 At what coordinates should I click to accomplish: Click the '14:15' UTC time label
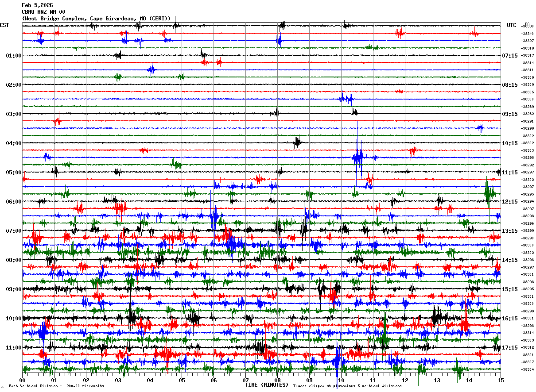pyautogui.click(x=510, y=260)
